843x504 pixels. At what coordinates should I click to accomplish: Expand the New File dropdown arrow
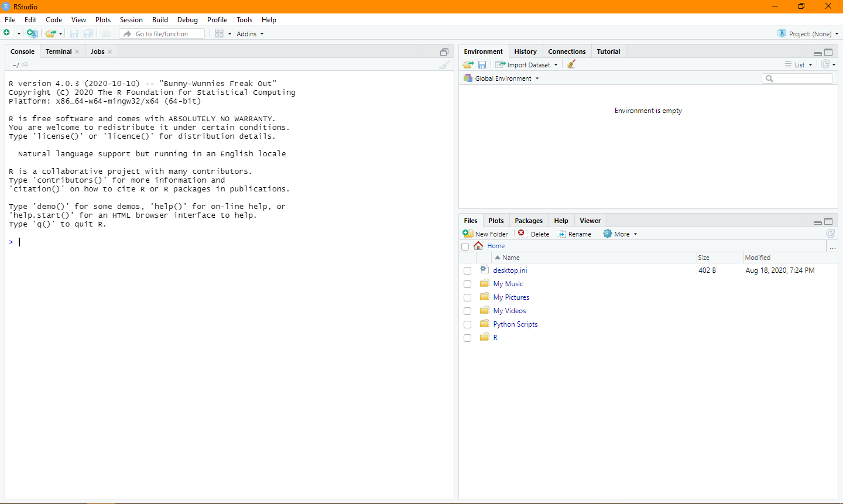click(19, 34)
